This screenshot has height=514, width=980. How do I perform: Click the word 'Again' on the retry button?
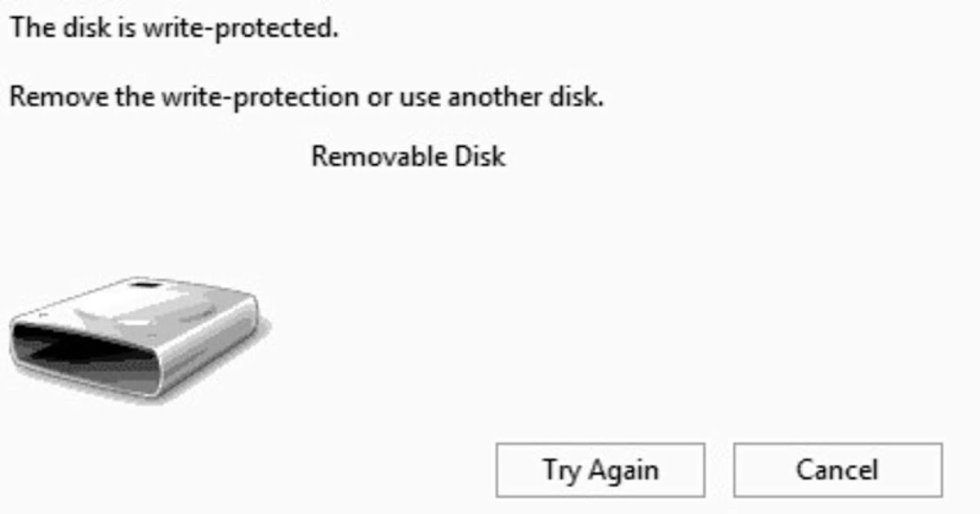click(624, 471)
